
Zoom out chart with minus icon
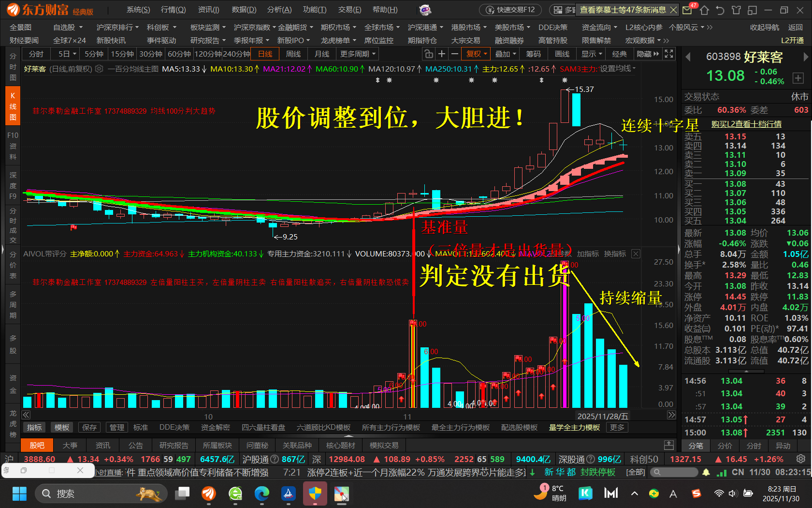coord(454,54)
